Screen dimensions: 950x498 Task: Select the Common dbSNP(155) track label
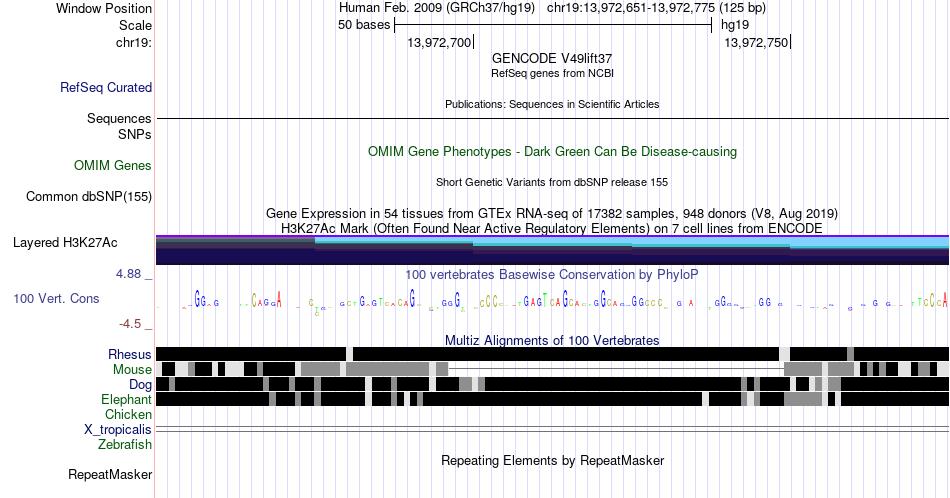pos(89,197)
